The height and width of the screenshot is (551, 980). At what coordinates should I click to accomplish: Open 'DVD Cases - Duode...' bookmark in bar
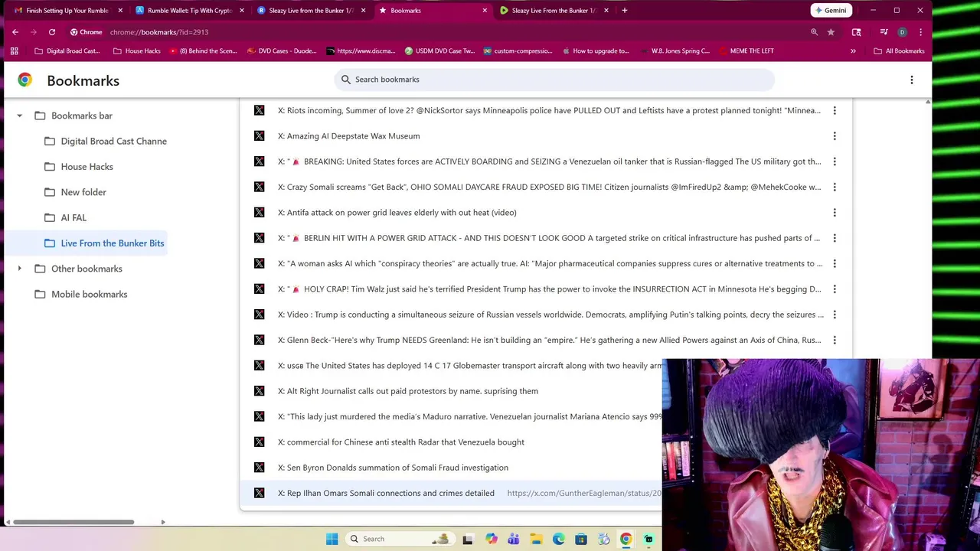[x=281, y=51]
